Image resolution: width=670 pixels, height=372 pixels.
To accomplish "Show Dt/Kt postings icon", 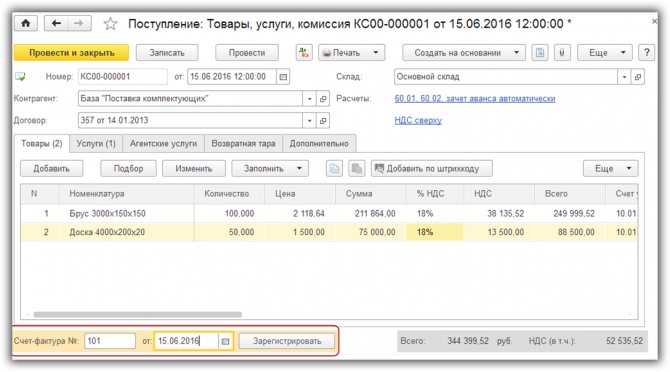I will (304, 53).
